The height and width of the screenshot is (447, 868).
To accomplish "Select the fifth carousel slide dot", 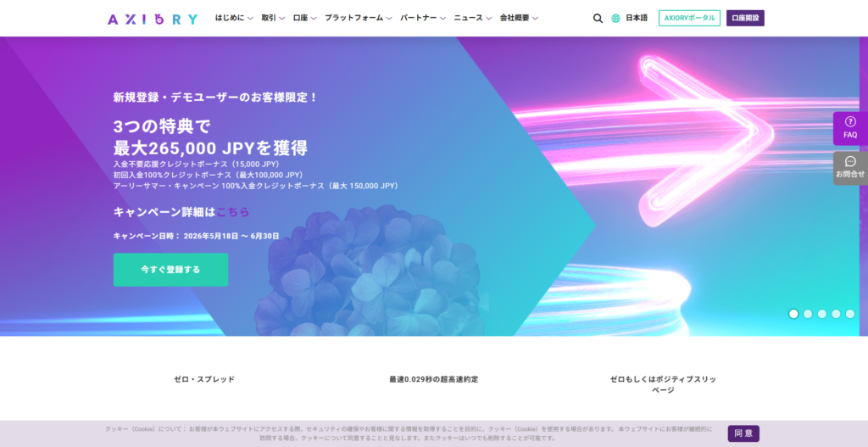I will click(x=850, y=314).
